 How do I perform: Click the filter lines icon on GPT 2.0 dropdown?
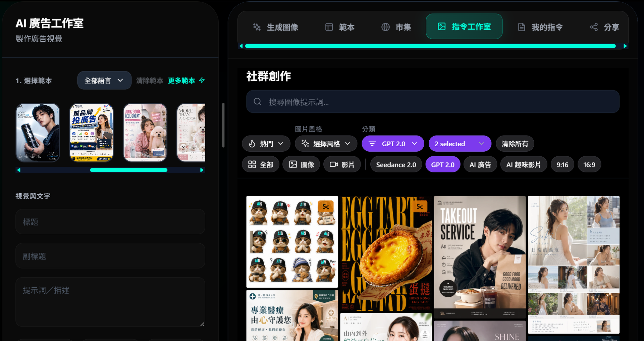[x=372, y=144]
